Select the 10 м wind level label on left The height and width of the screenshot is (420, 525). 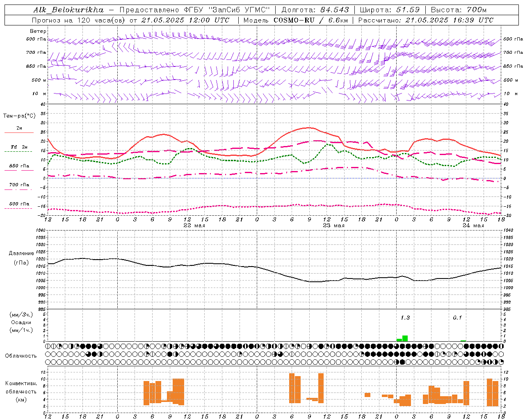click(39, 94)
